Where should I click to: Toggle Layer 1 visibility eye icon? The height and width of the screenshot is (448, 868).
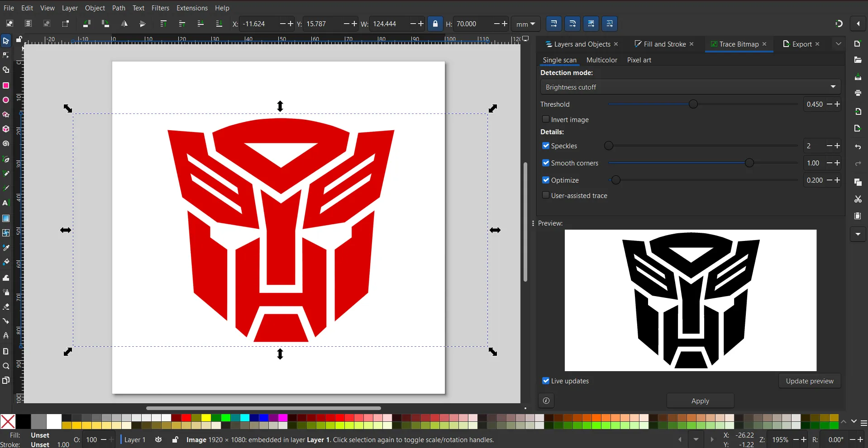[x=158, y=439]
